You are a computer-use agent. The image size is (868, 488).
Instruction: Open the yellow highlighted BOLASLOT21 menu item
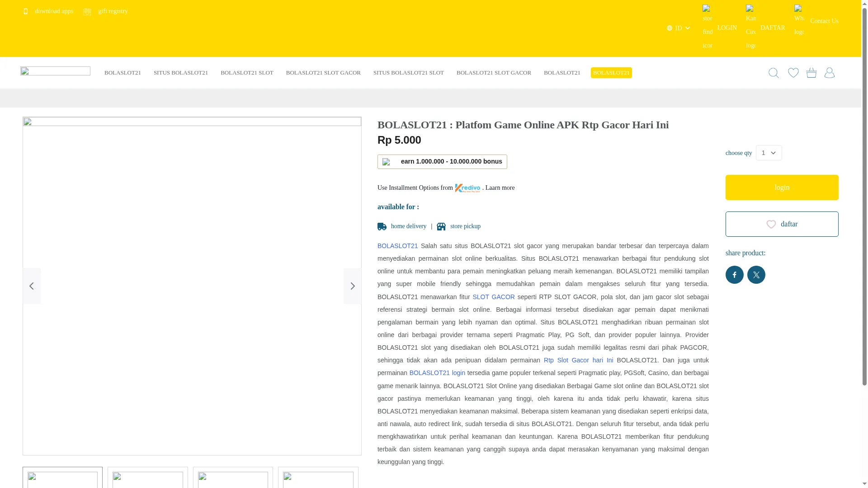(611, 73)
